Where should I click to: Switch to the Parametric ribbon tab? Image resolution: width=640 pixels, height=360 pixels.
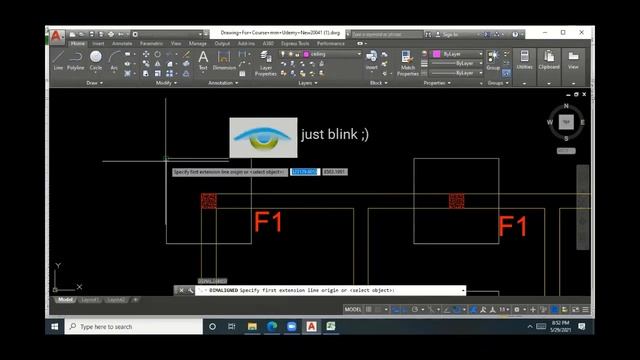pos(151,43)
